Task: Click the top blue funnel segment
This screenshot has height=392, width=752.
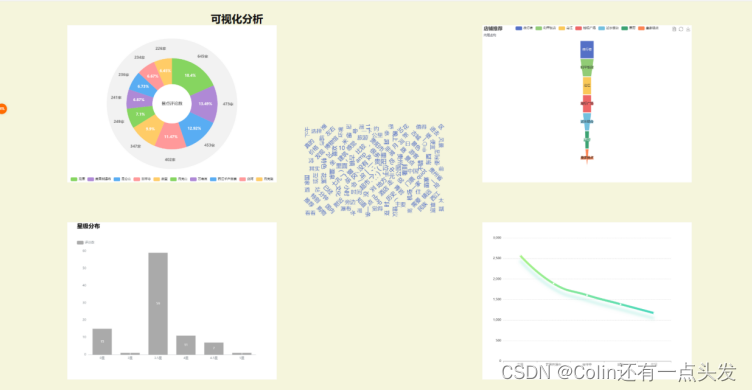Action: [x=587, y=49]
